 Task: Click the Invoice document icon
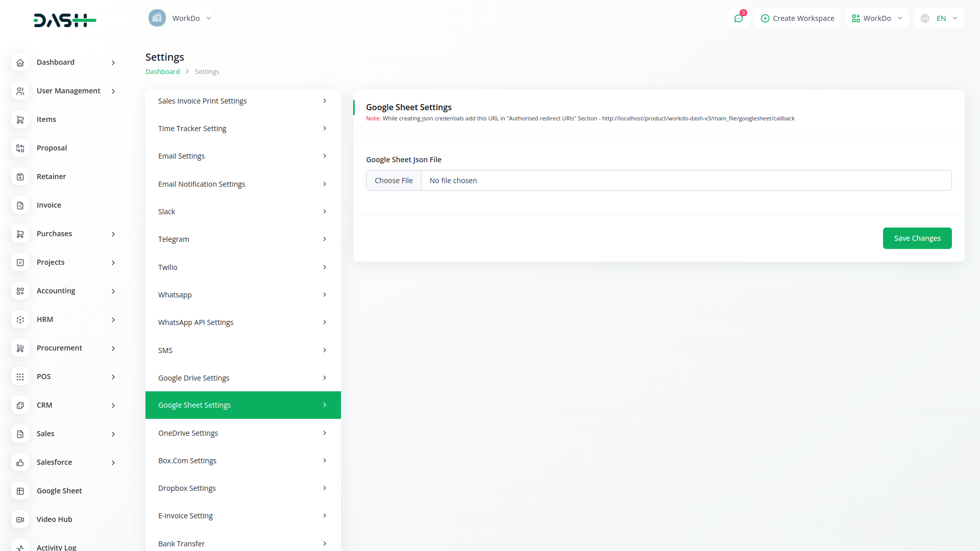click(x=20, y=205)
